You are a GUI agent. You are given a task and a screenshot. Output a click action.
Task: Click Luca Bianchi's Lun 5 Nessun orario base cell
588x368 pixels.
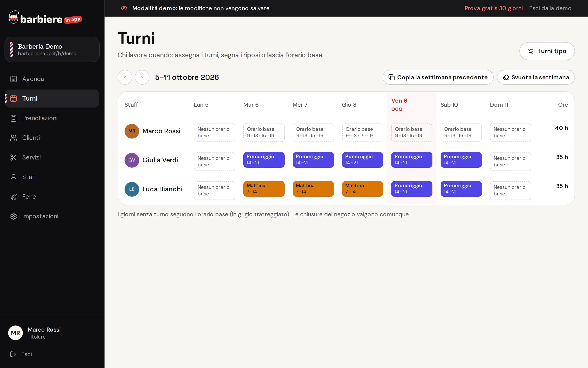[x=214, y=190]
